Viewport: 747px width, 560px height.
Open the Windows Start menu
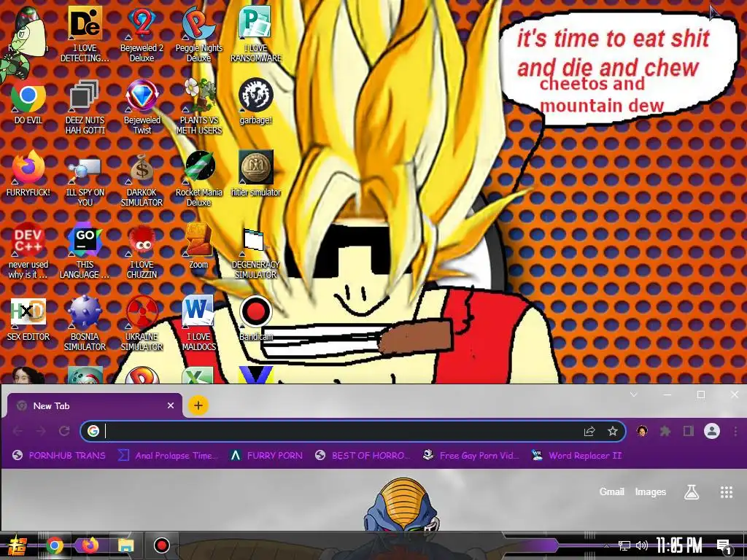tap(18, 545)
